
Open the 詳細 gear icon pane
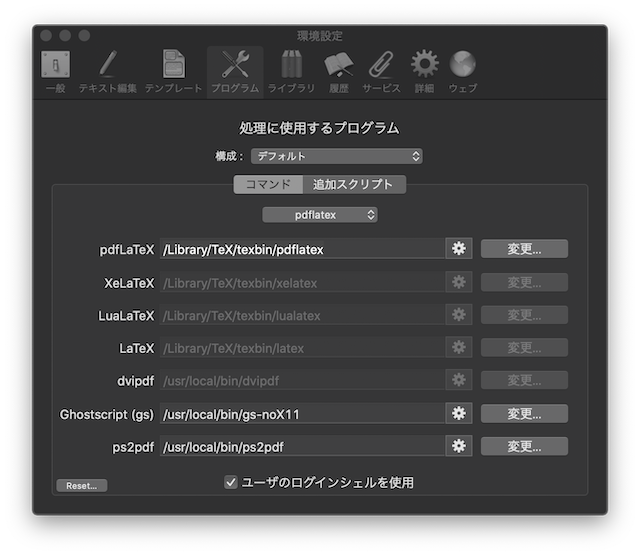click(425, 70)
